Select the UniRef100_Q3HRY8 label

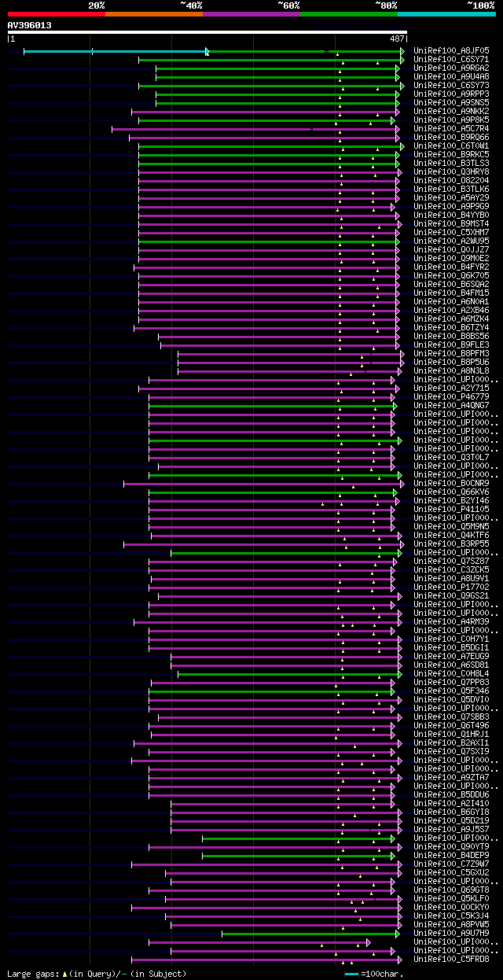click(x=452, y=172)
